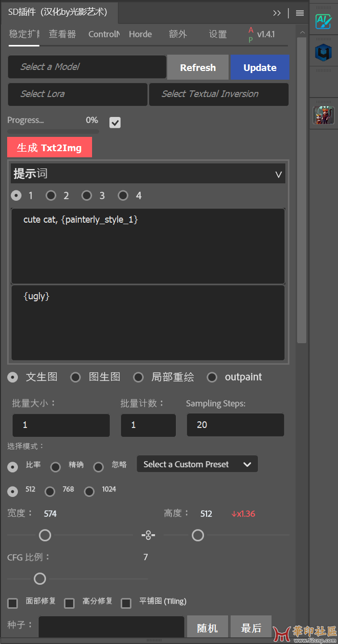Click the Sampling Steps input field
Image resolution: width=338 pixels, height=644 pixels.
pos(235,425)
